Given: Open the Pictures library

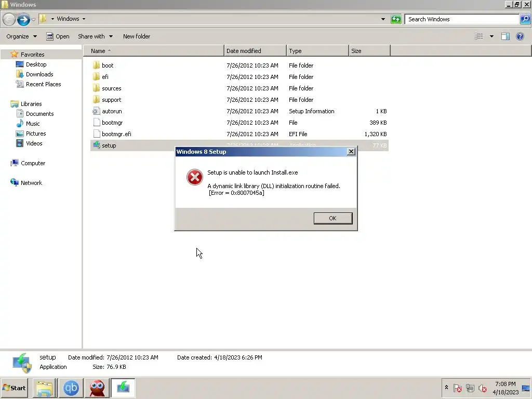Looking at the screenshot, I should (36, 134).
